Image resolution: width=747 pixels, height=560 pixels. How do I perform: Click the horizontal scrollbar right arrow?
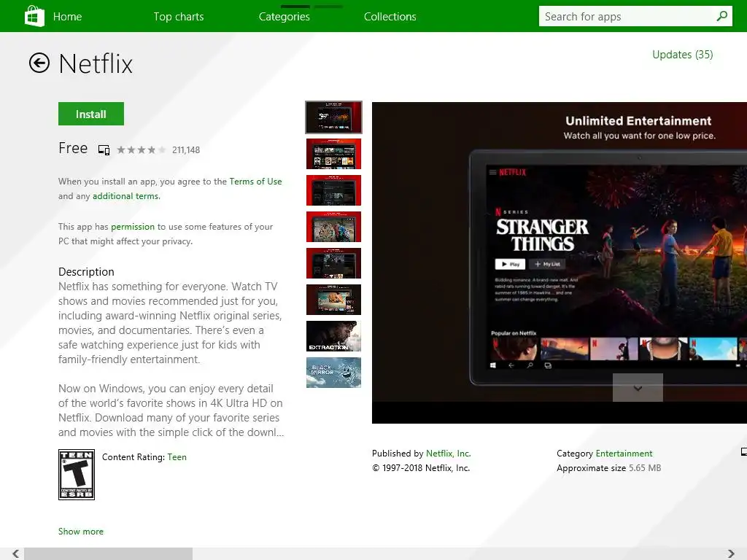pyautogui.click(x=731, y=553)
